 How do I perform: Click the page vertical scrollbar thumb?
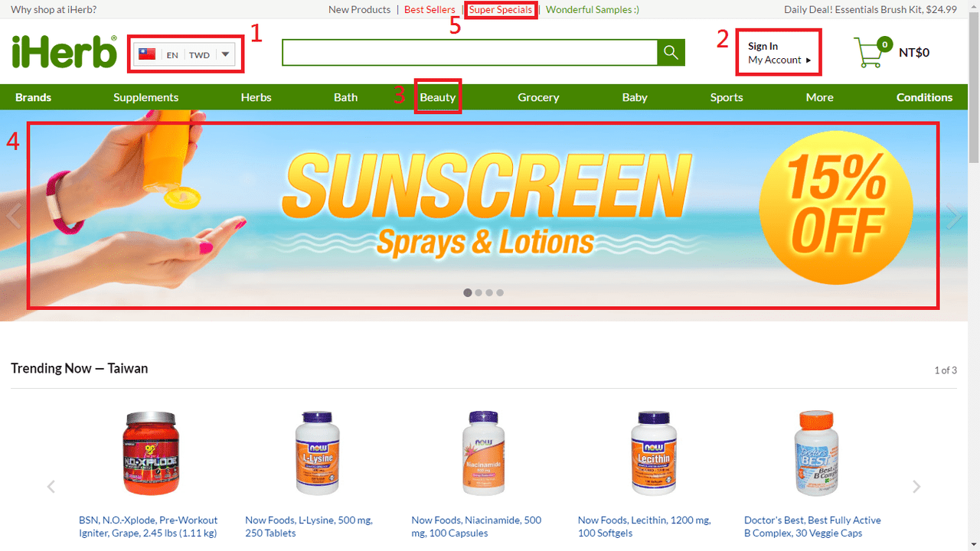[x=974, y=86]
